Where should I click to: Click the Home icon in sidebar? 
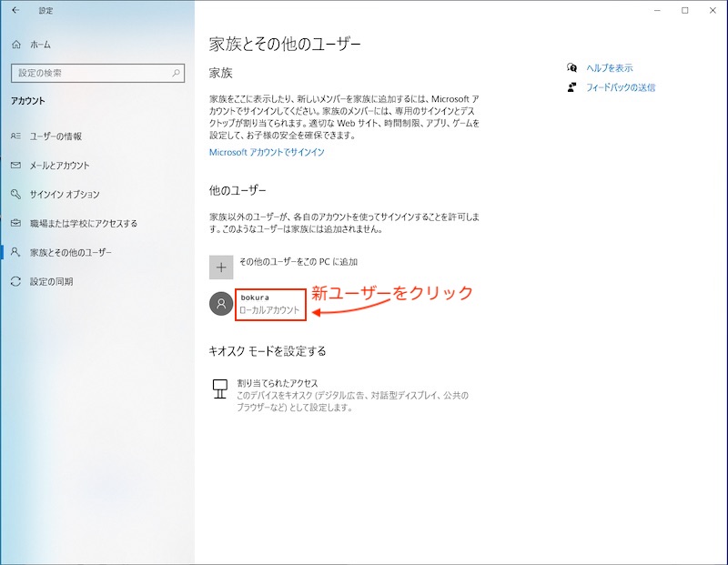[x=16, y=45]
